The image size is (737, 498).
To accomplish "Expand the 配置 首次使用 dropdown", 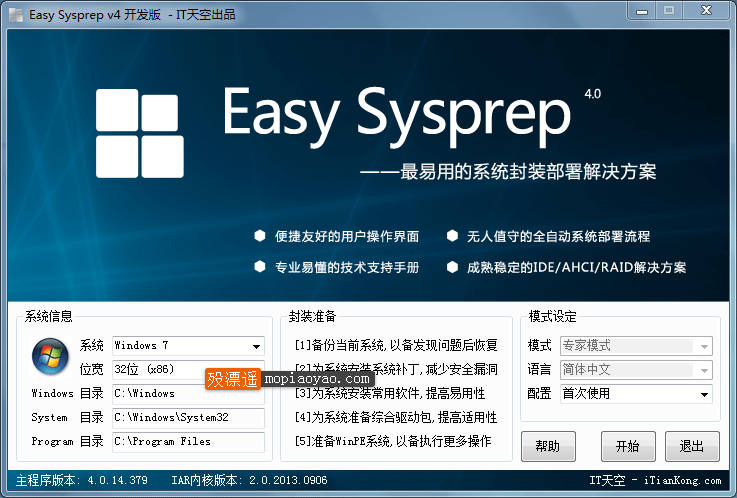I will 636,394.
